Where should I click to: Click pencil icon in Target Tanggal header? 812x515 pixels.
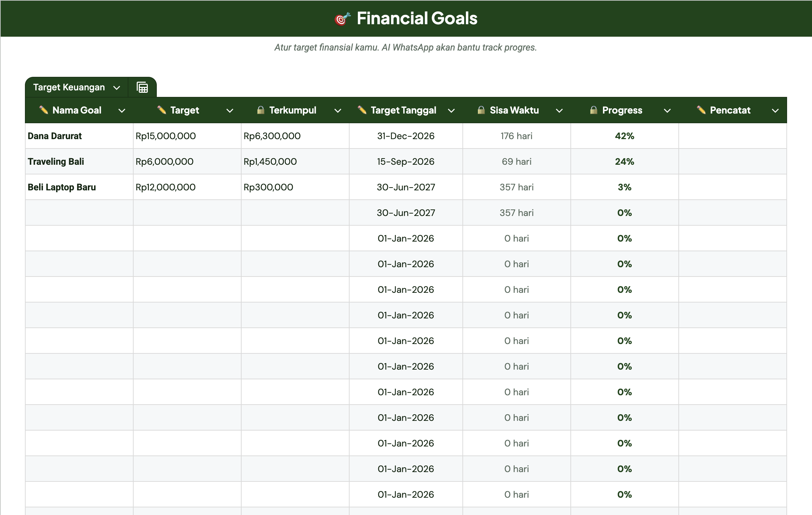point(362,110)
